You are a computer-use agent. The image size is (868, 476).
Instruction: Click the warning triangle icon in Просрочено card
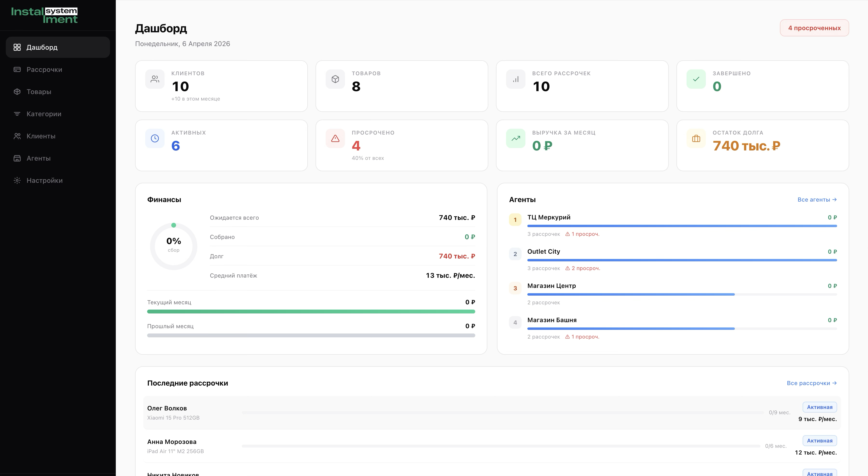(335, 138)
